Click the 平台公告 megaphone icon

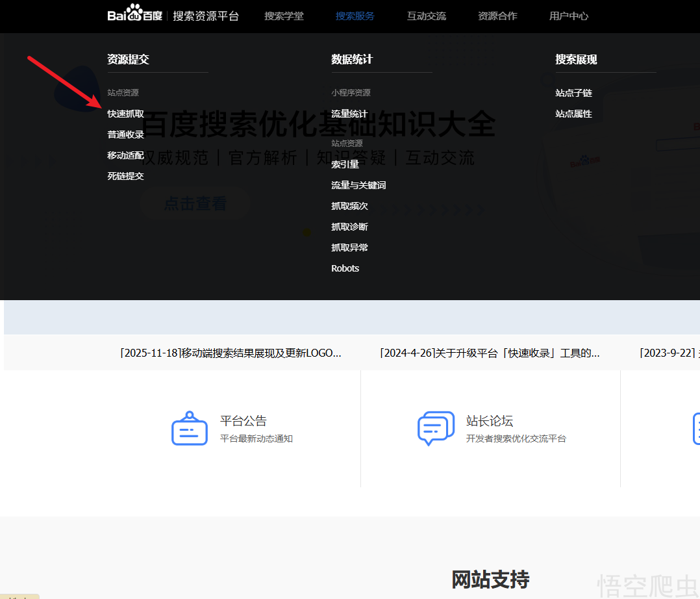pos(189,427)
